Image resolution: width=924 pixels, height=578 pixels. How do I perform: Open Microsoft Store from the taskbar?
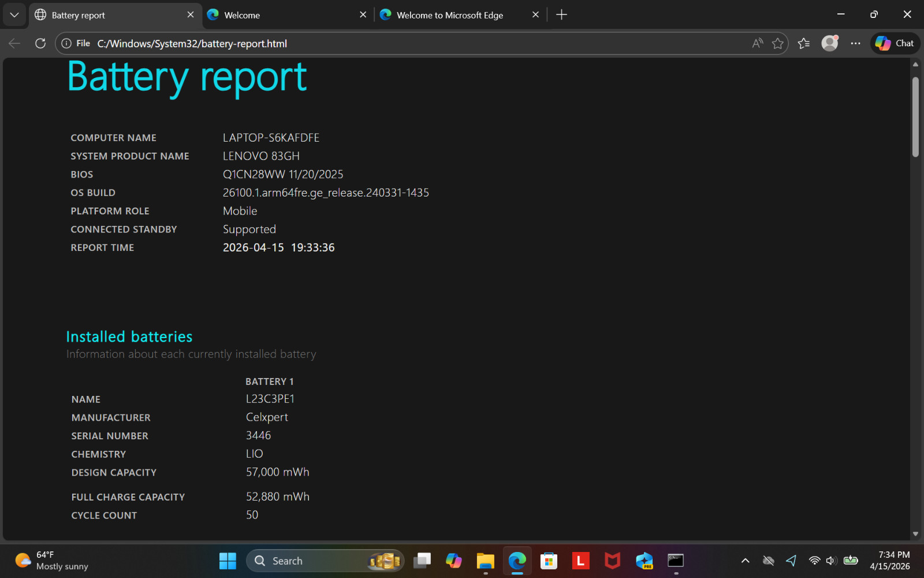point(549,561)
